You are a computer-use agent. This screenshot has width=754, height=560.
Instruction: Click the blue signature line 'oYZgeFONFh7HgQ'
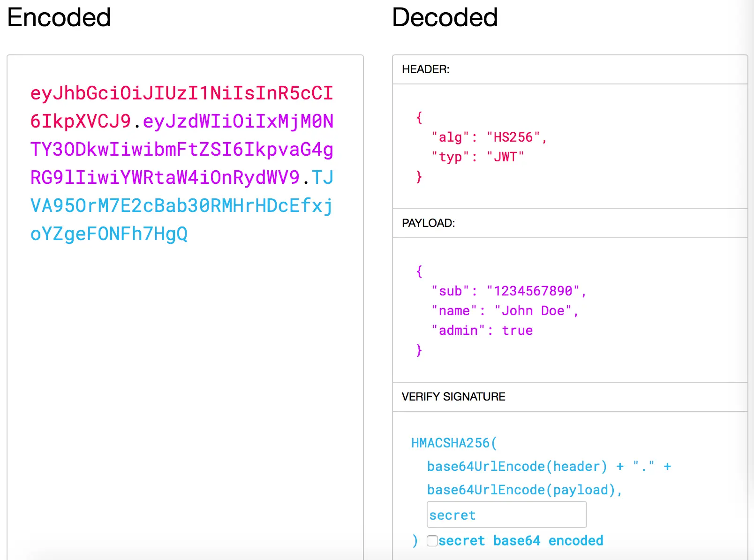[x=109, y=234]
